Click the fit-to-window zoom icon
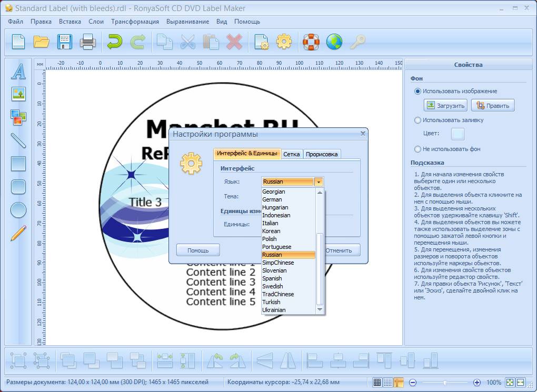 coord(510,383)
